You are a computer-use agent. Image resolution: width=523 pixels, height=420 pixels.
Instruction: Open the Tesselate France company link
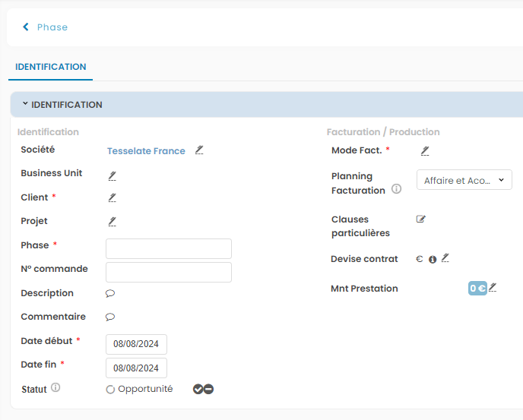pos(146,151)
